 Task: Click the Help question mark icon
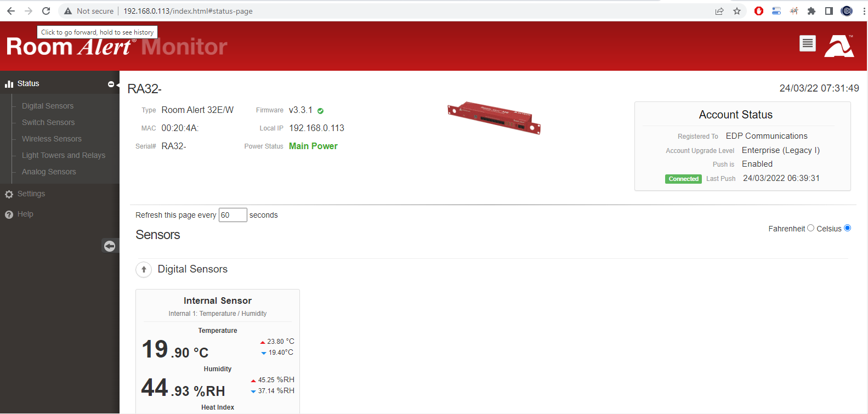[x=9, y=214]
